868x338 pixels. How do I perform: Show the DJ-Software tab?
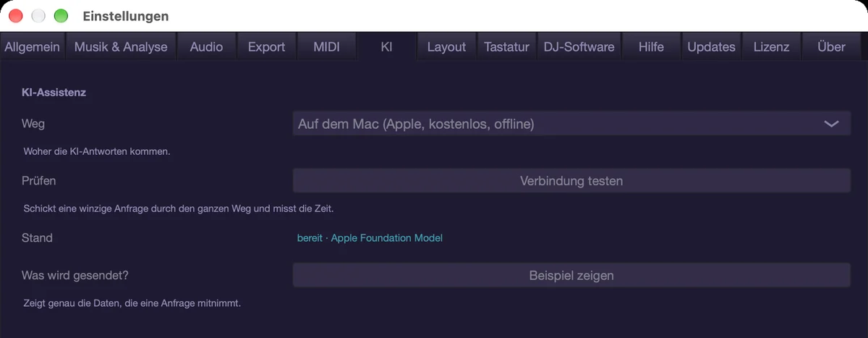[x=579, y=46]
